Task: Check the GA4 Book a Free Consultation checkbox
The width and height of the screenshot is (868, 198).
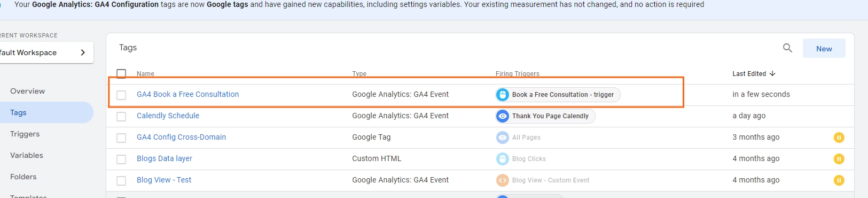Action: point(121,95)
